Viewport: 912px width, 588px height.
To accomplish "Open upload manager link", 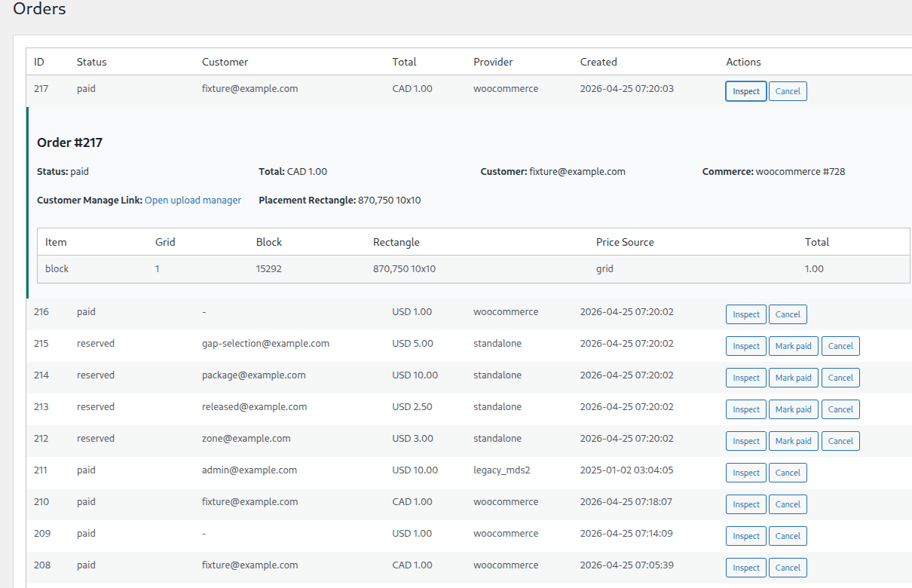I will [193, 201].
